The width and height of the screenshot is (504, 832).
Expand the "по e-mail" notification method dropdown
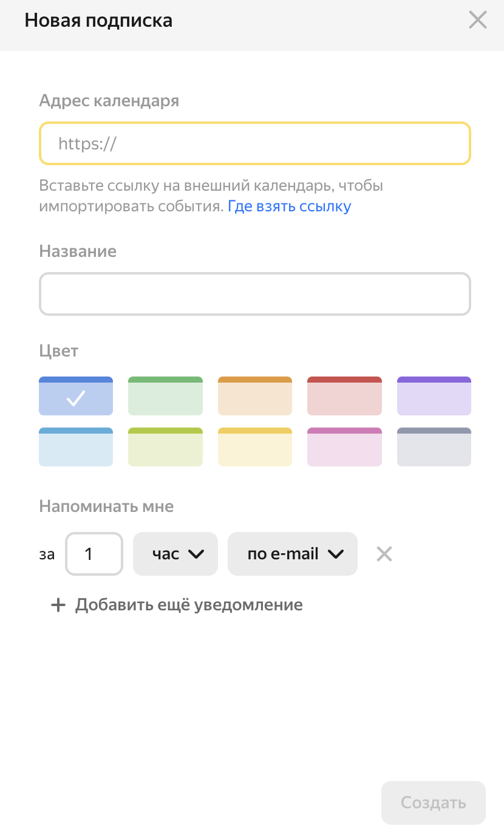(293, 554)
